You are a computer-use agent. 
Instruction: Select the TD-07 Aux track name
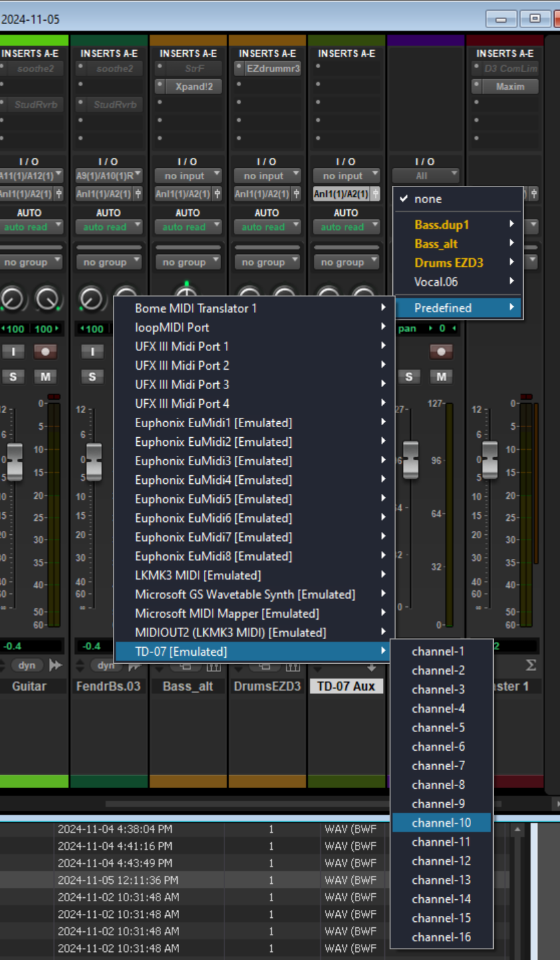[x=346, y=687]
